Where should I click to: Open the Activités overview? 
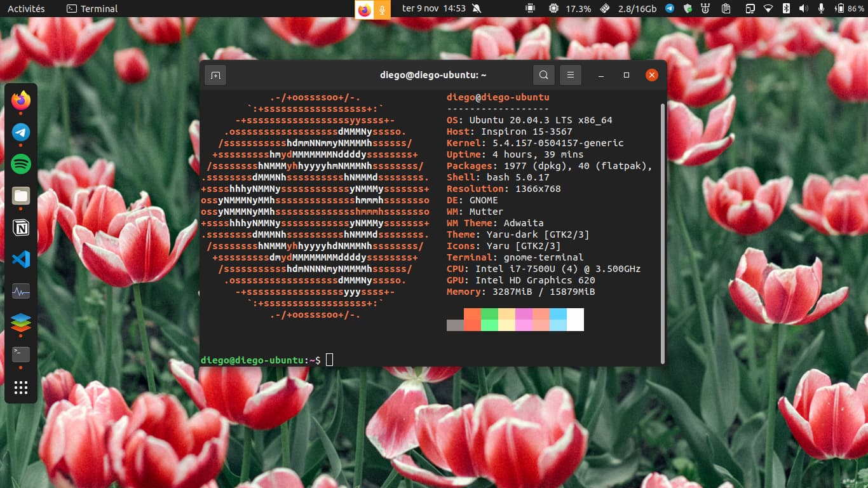26,9
